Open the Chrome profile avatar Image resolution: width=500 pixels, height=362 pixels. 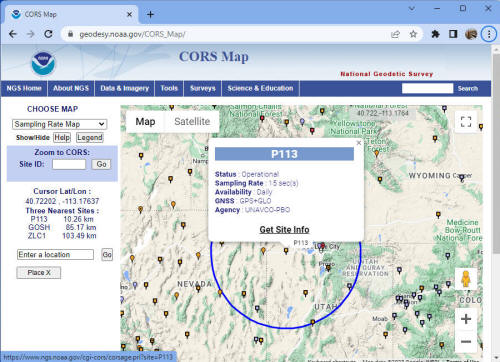[x=471, y=34]
